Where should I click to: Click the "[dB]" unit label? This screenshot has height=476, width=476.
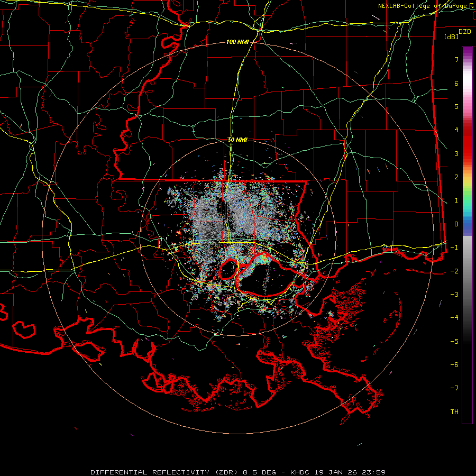[x=452, y=36]
